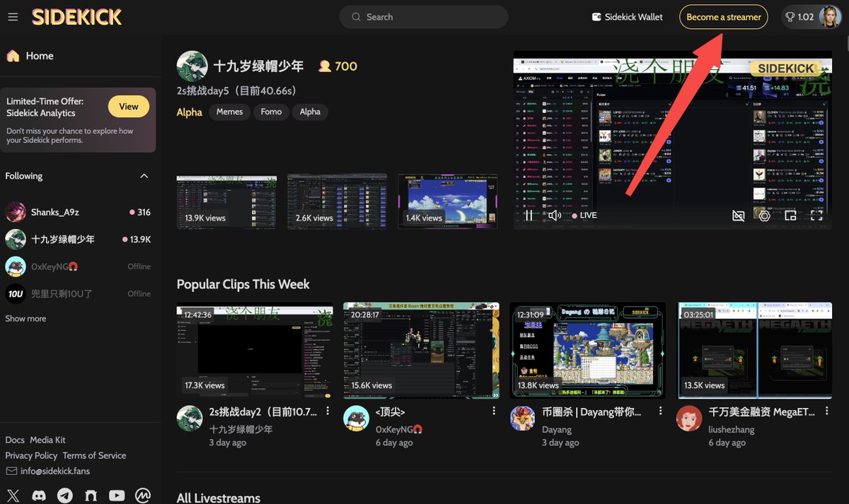The width and height of the screenshot is (849, 504).
Task: Click Become a streamer button
Action: pyautogui.click(x=724, y=17)
